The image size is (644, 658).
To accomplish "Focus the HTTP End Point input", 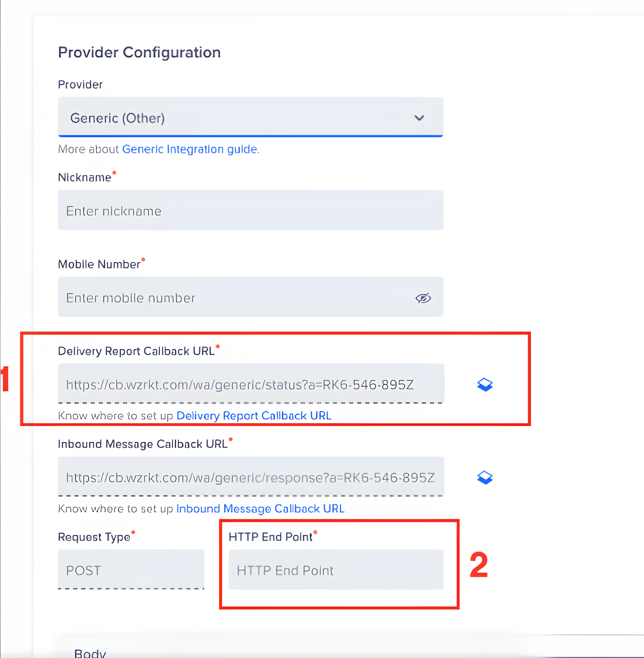I will 336,570.
